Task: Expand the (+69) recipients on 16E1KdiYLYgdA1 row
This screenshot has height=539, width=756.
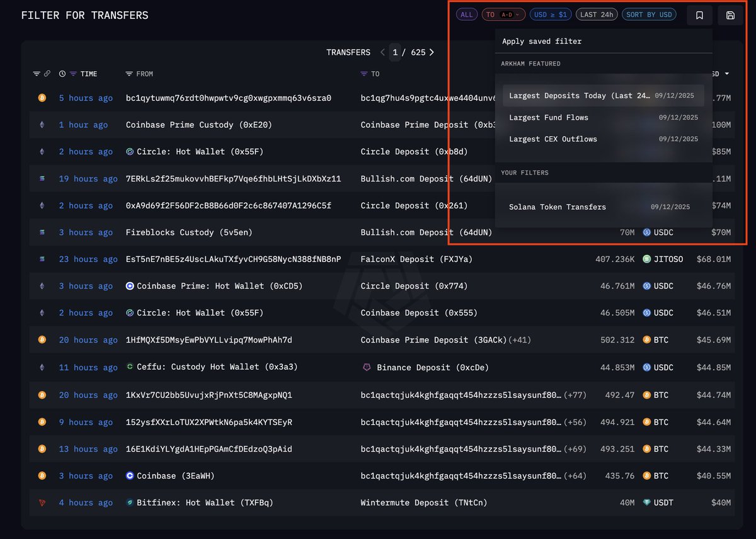Action: point(575,449)
